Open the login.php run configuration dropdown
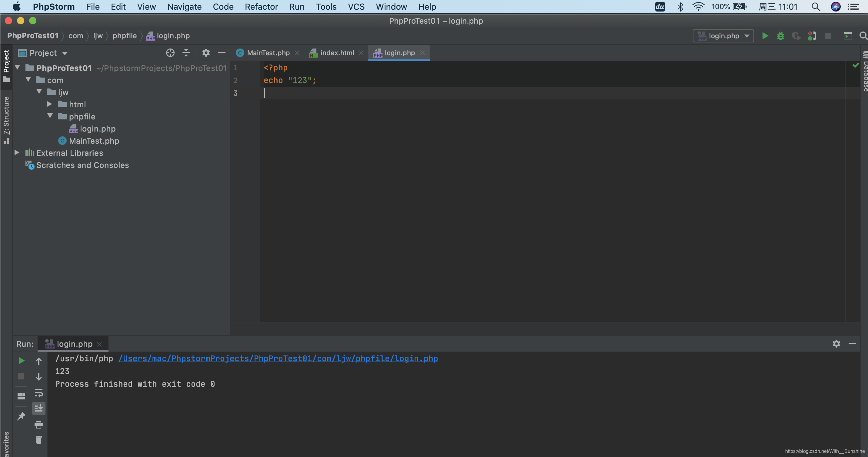The image size is (868, 457). 723,36
